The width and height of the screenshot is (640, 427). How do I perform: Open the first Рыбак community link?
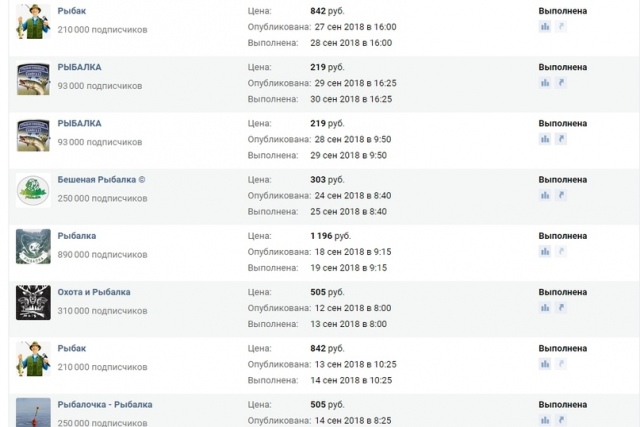click(71, 11)
